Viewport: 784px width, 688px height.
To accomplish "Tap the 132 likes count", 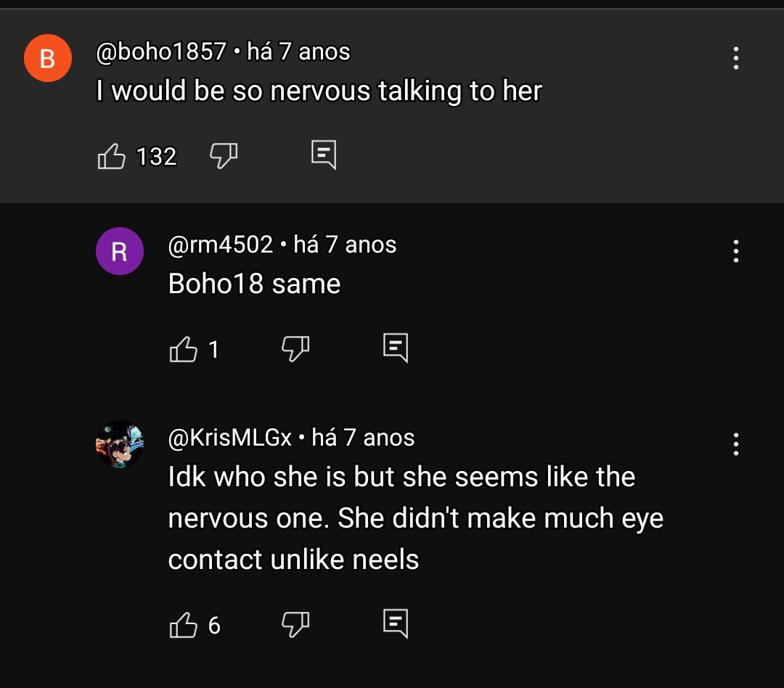I will coord(157,156).
